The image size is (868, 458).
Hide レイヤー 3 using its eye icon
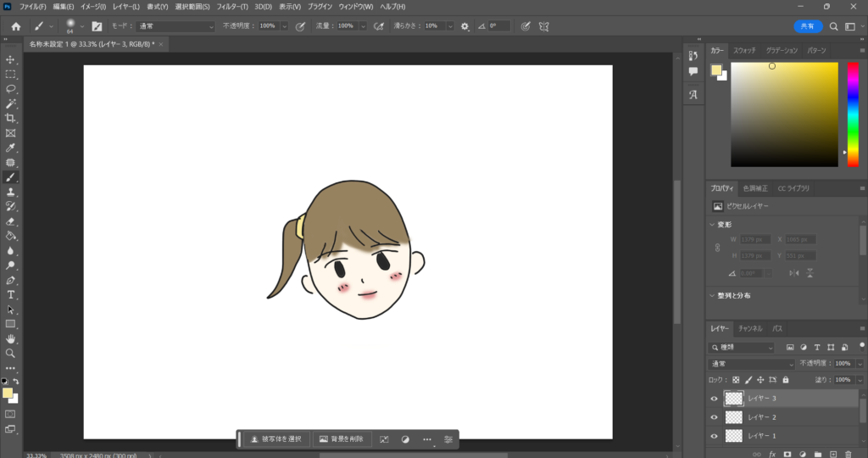click(x=714, y=399)
